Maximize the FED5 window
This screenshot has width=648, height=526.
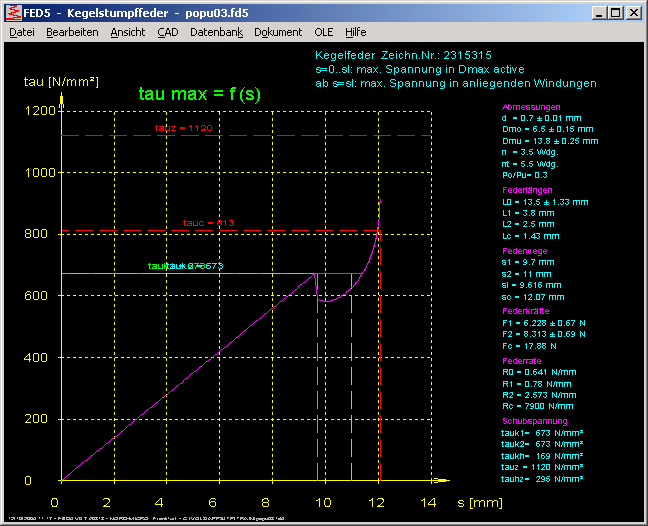[x=615, y=13]
